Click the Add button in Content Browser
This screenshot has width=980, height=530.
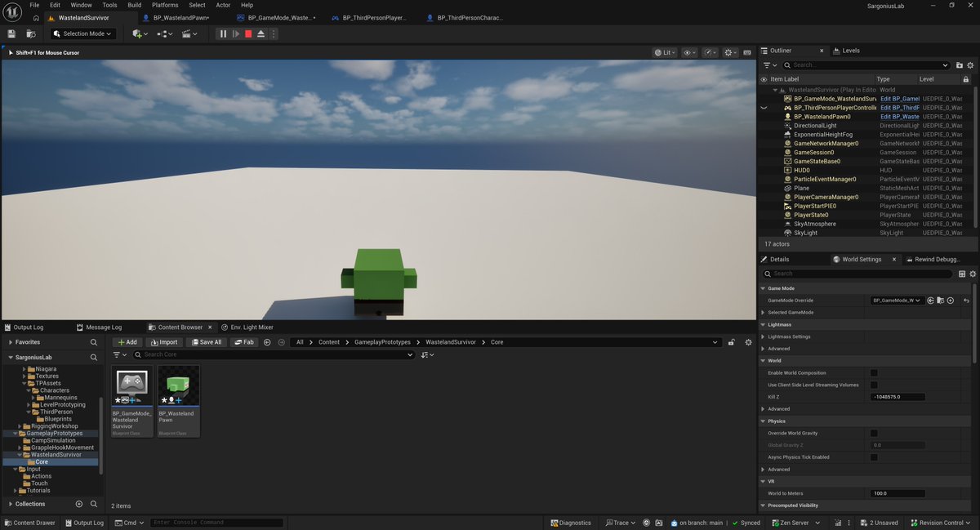[127, 342]
